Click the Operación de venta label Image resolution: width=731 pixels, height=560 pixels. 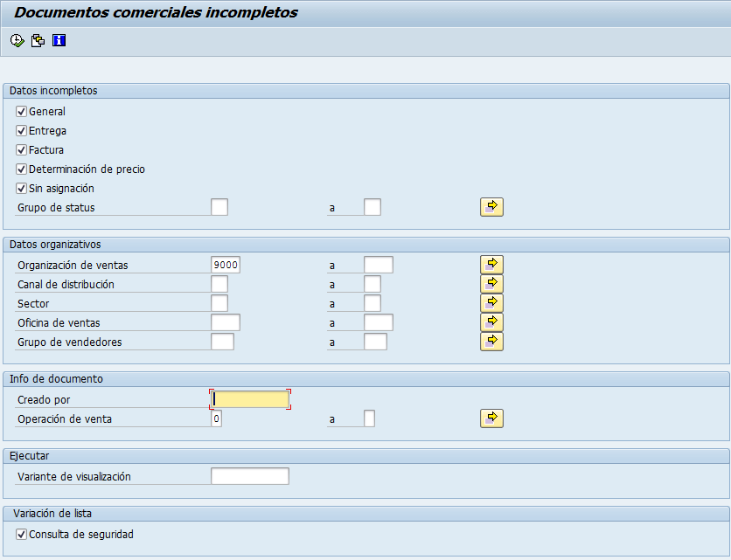tap(65, 418)
